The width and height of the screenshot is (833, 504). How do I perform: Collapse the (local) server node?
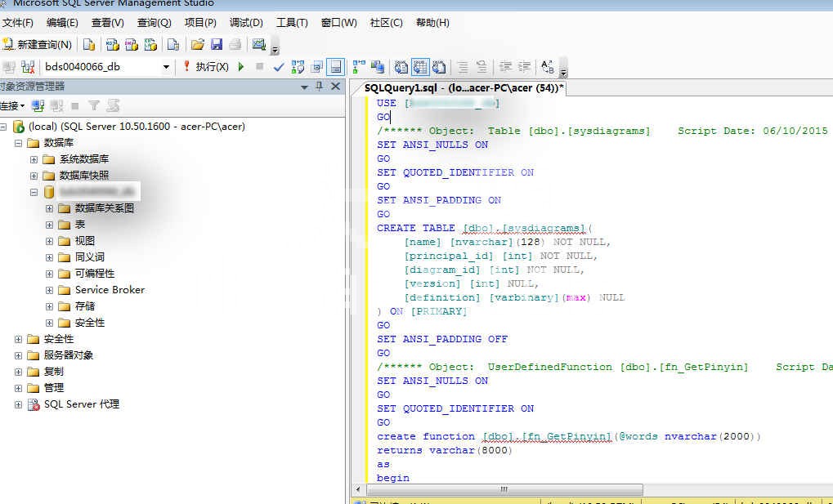click(x=3, y=127)
